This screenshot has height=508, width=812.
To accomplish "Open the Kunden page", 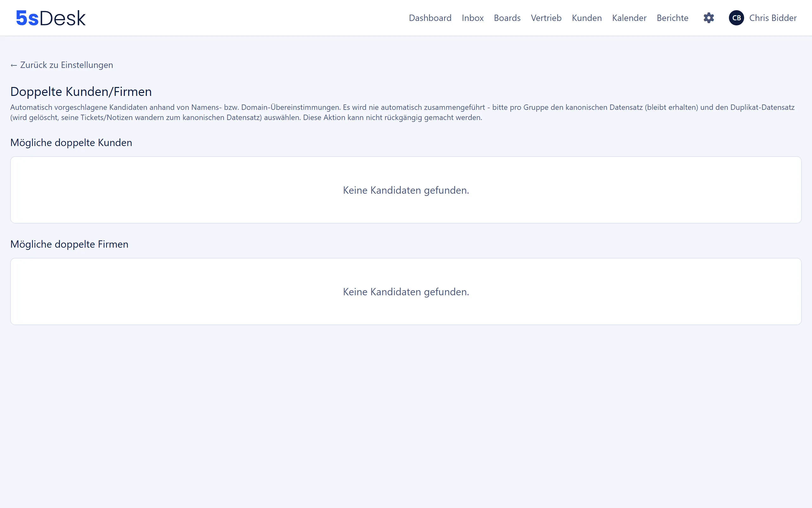I will point(586,18).
